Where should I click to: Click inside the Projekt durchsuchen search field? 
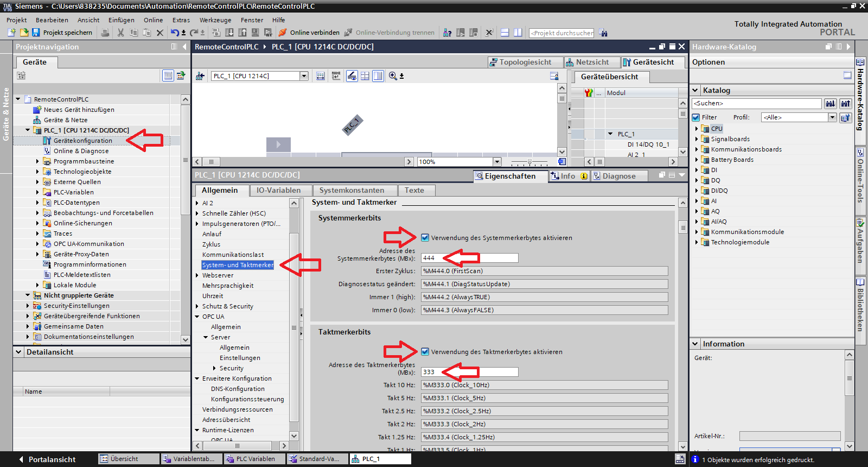click(561, 33)
